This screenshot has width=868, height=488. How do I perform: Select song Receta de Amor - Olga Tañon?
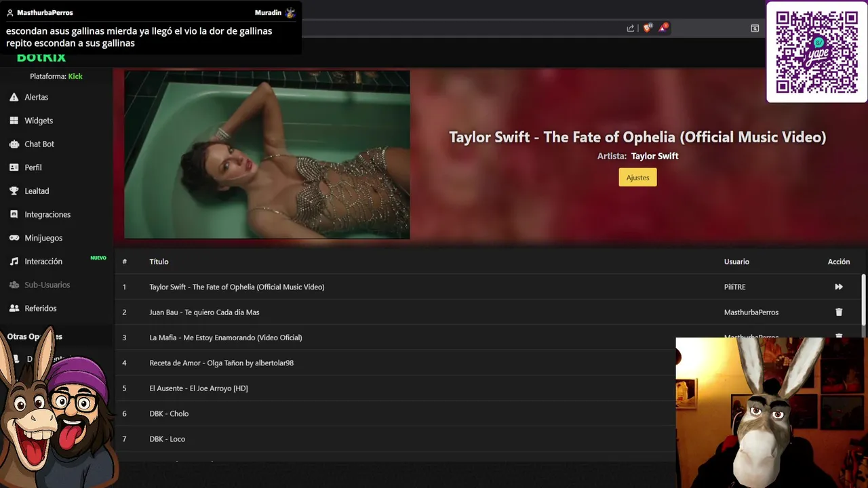(x=222, y=363)
